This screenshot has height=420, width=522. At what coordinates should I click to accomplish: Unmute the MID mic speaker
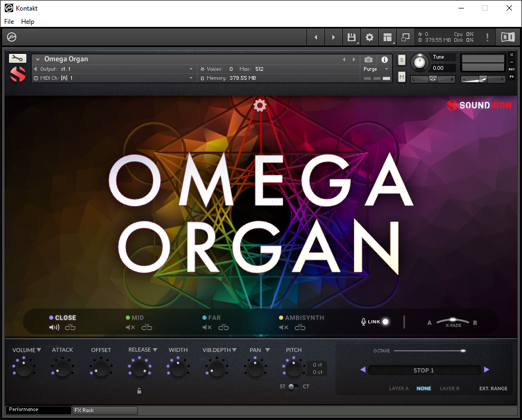(130, 328)
